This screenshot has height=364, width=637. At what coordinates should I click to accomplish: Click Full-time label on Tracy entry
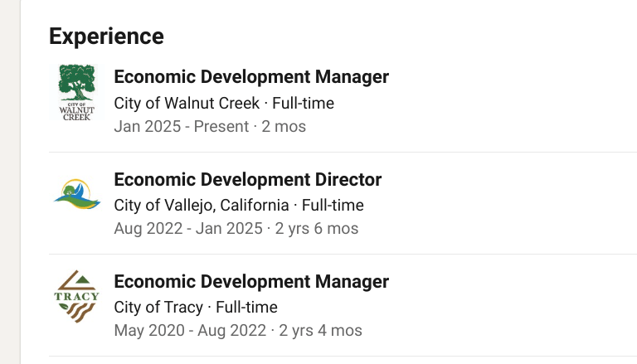247,307
